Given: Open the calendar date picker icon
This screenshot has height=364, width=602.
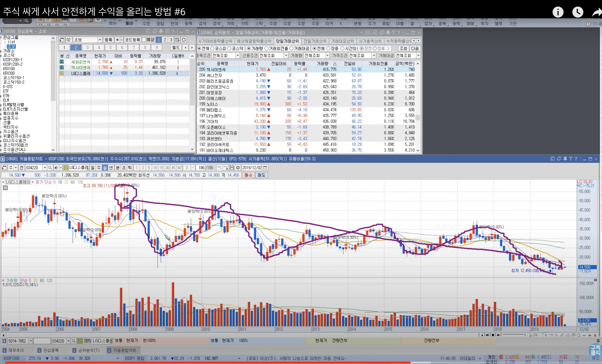Looking at the screenshot, I should click(x=265, y=168).
